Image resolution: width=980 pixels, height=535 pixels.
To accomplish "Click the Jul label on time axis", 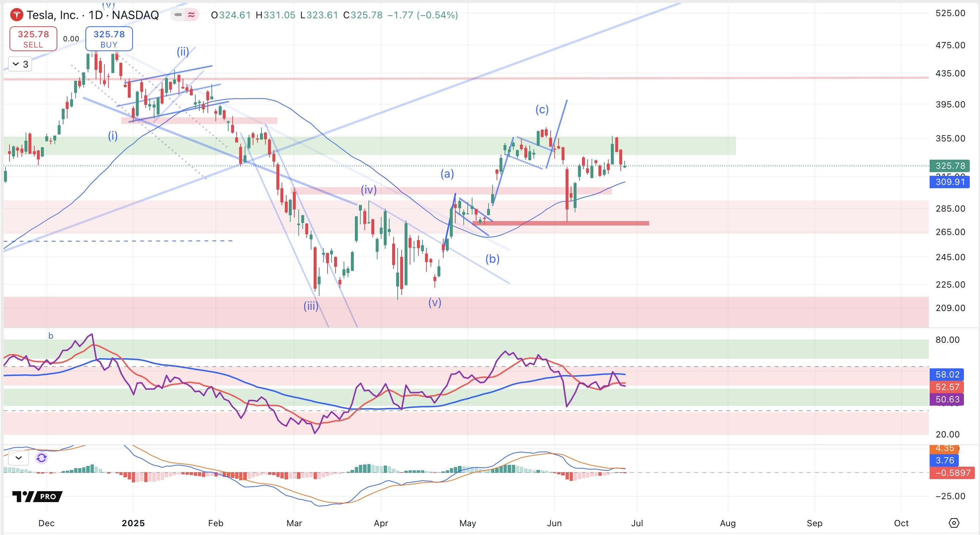I will (637, 523).
